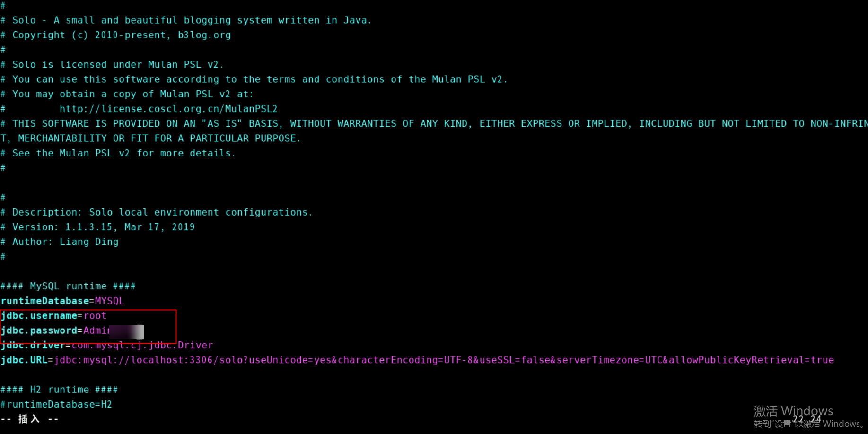The image size is (868, 434).
Task: Click the vim insert mode indicator
Action: tap(29, 419)
